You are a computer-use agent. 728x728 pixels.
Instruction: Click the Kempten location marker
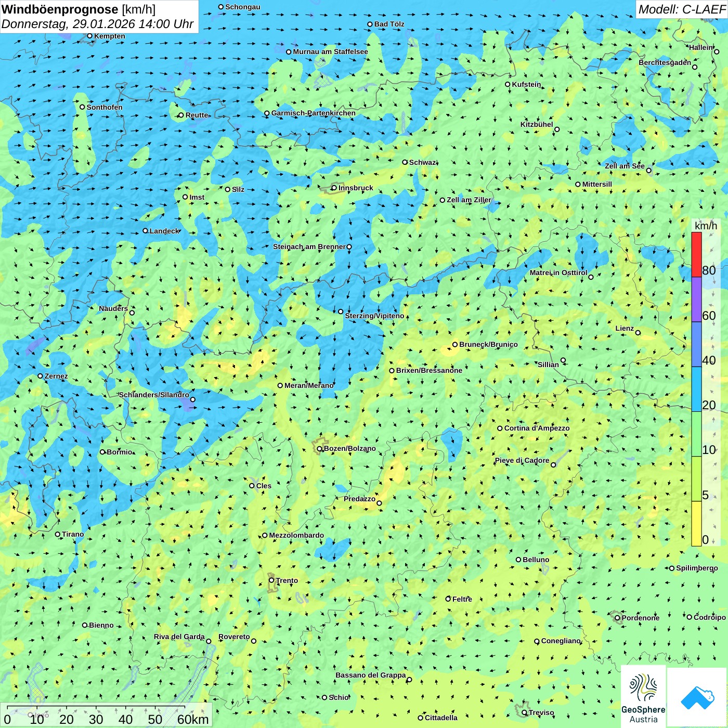point(89,36)
